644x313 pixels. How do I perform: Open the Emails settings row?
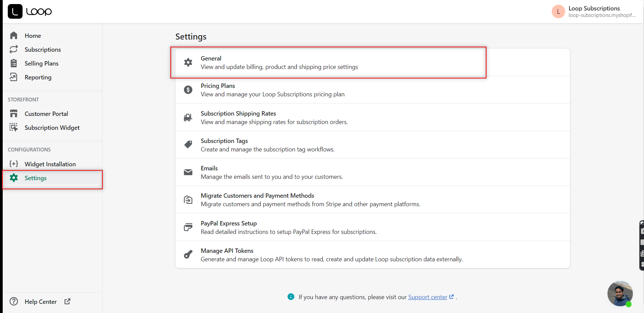[373, 172]
